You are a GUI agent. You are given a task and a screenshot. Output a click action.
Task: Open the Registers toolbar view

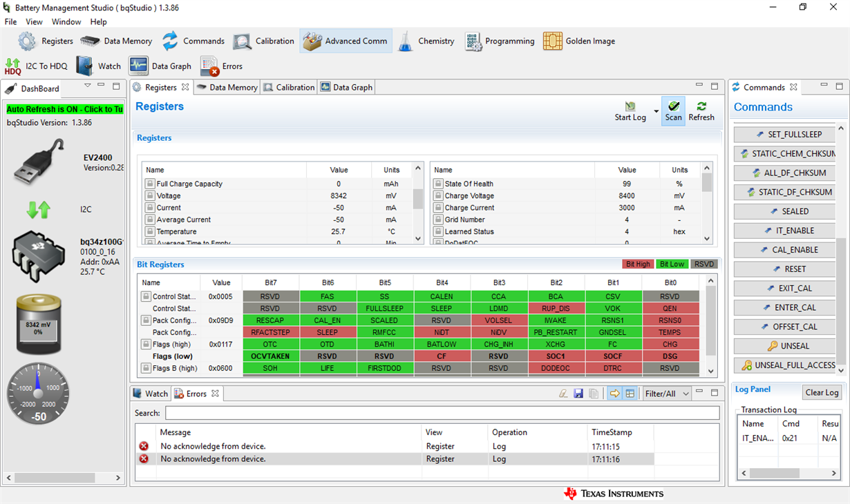[46, 41]
